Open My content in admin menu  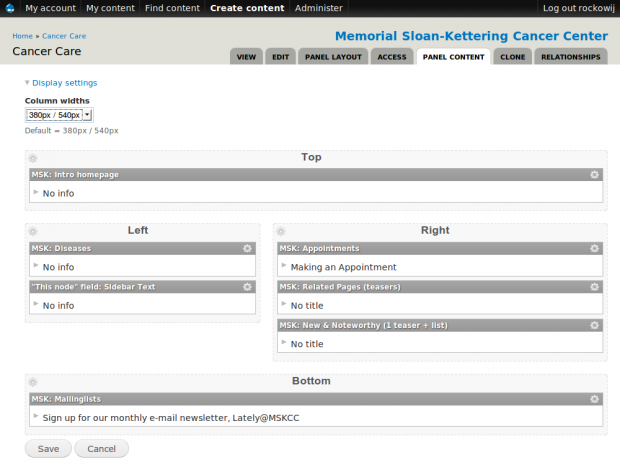coord(110,8)
